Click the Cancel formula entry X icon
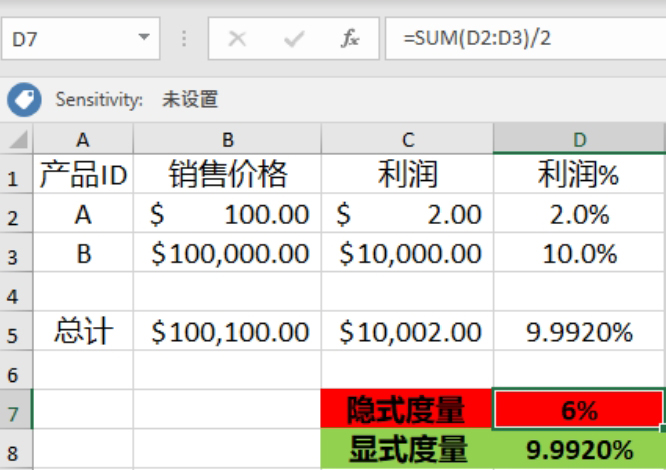This screenshot has height=470, width=666. (x=237, y=39)
